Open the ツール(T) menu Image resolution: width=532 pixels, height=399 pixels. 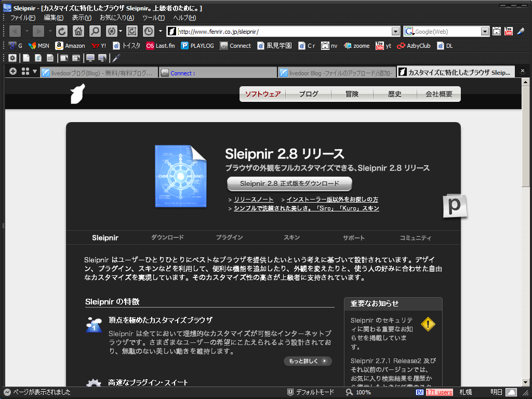coord(153,18)
